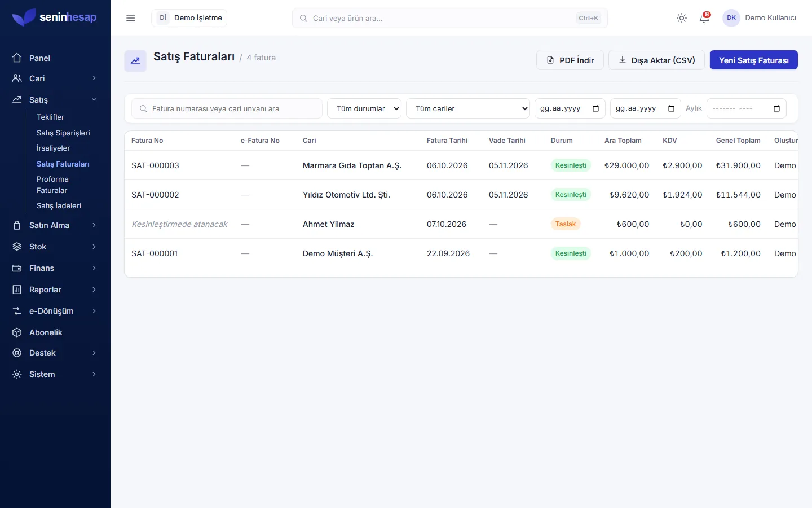Viewport: 812px width, 508px height.
Task: Open Teklifler in the sidebar
Action: coord(50,117)
